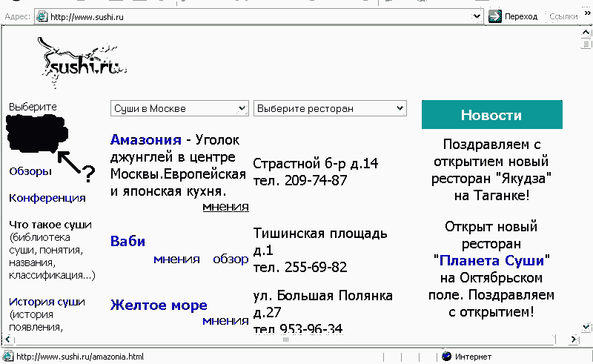The width and height of the screenshot is (593, 364).
Task: Open the Обзоры sidebar link
Action: coord(30,171)
